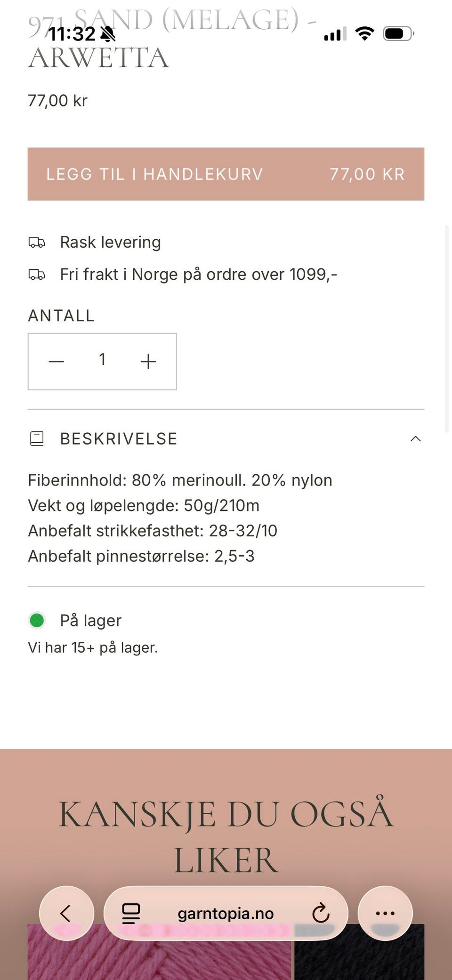Tap the truck icon beside Fri frakt
This screenshot has width=452, height=980.
point(37,275)
